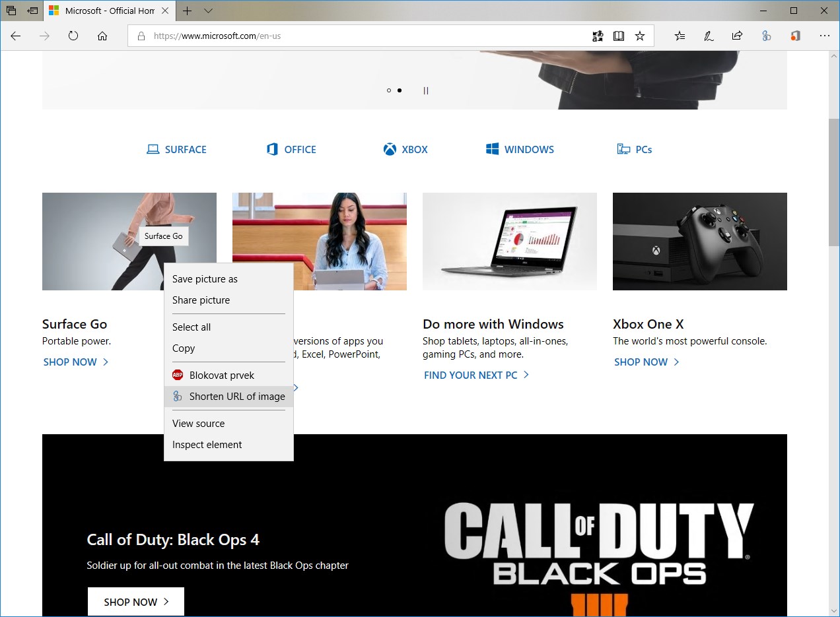Open the SURFACE category link

click(x=176, y=149)
